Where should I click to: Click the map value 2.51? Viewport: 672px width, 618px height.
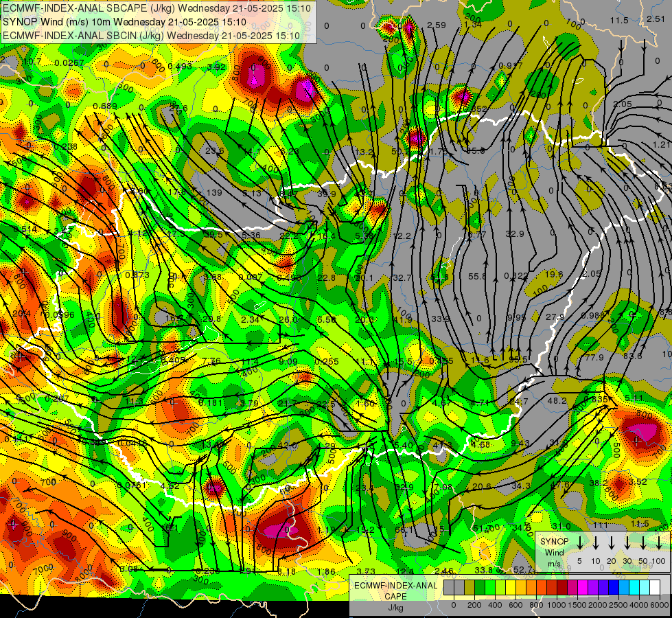[656, 19]
